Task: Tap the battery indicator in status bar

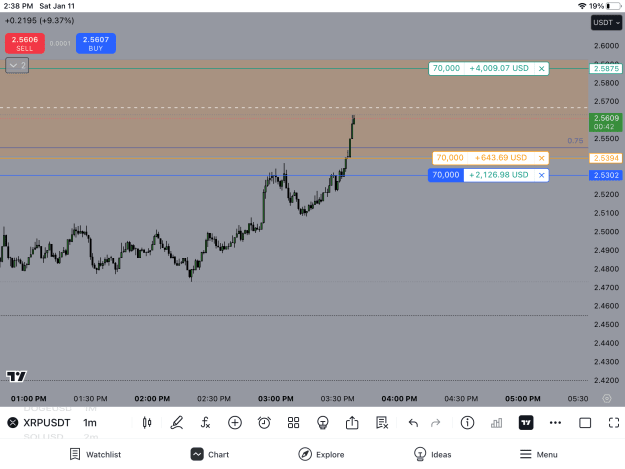Action: (613, 6)
